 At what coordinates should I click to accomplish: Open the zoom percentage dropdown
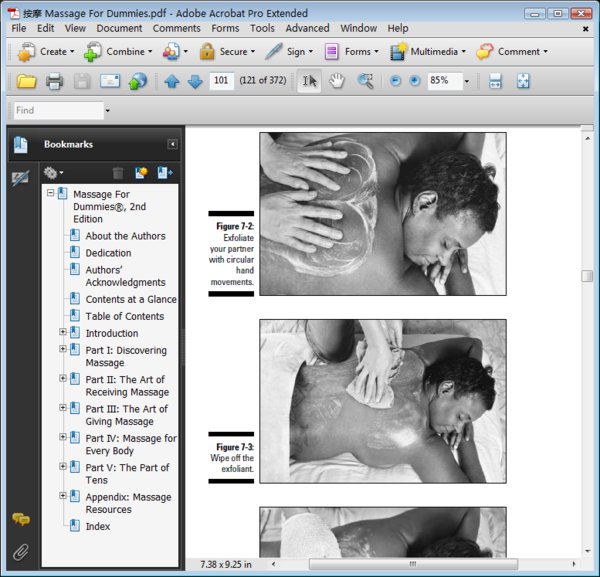pos(466,81)
